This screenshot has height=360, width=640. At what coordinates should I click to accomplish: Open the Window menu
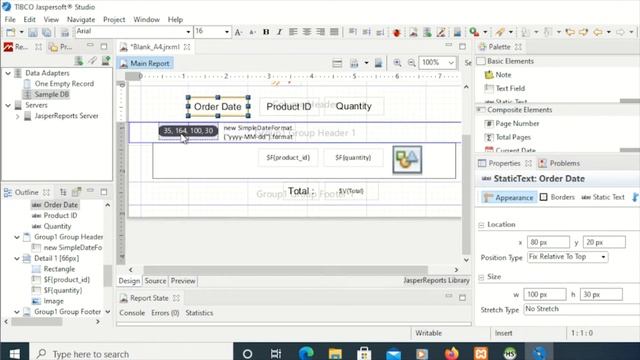(x=147, y=19)
